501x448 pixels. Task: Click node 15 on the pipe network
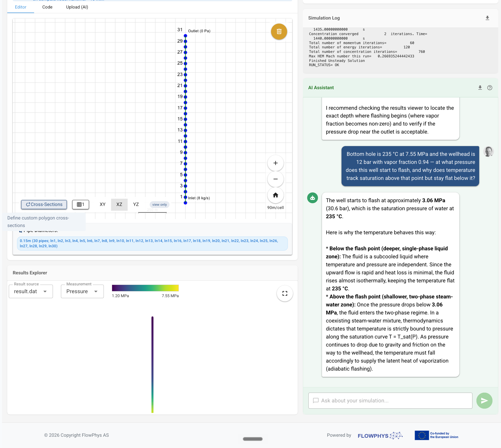click(185, 119)
